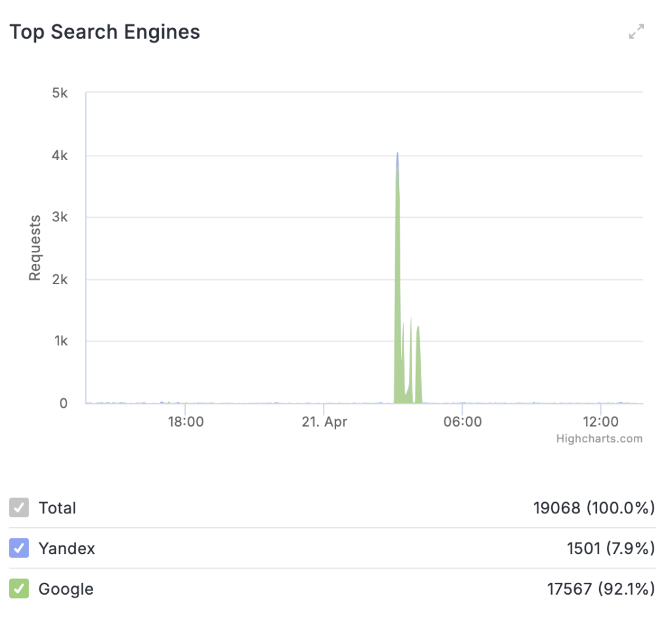Click the Top Search Engines title
The image size is (672, 621).
tap(104, 32)
